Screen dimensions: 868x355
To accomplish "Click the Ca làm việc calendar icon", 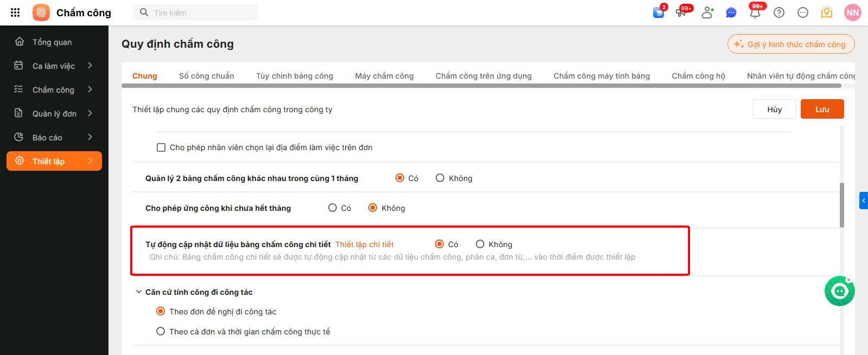I will click(19, 66).
